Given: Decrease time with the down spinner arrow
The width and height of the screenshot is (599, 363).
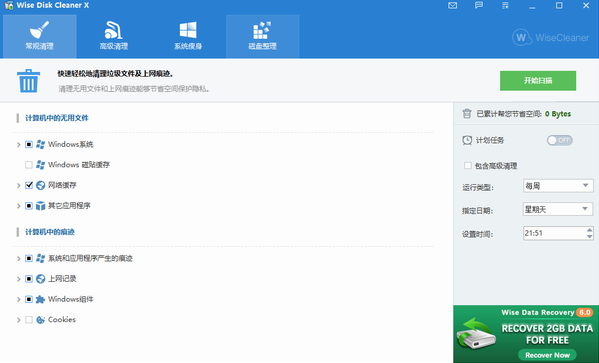Looking at the screenshot, I should [x=589, y=237].
